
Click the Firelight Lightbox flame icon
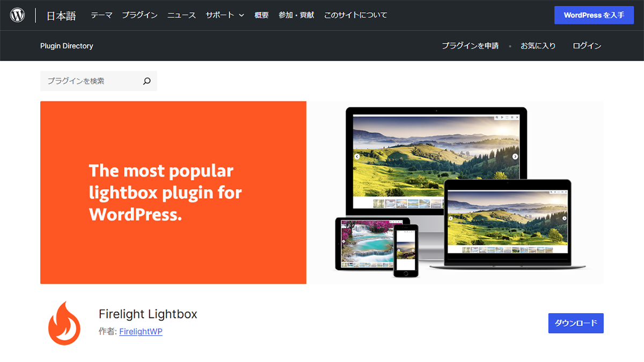click(x=64, y=322)
